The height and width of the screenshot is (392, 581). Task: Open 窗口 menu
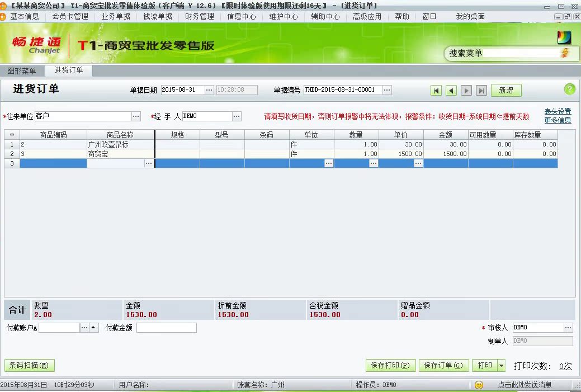[x=429, y=16]
